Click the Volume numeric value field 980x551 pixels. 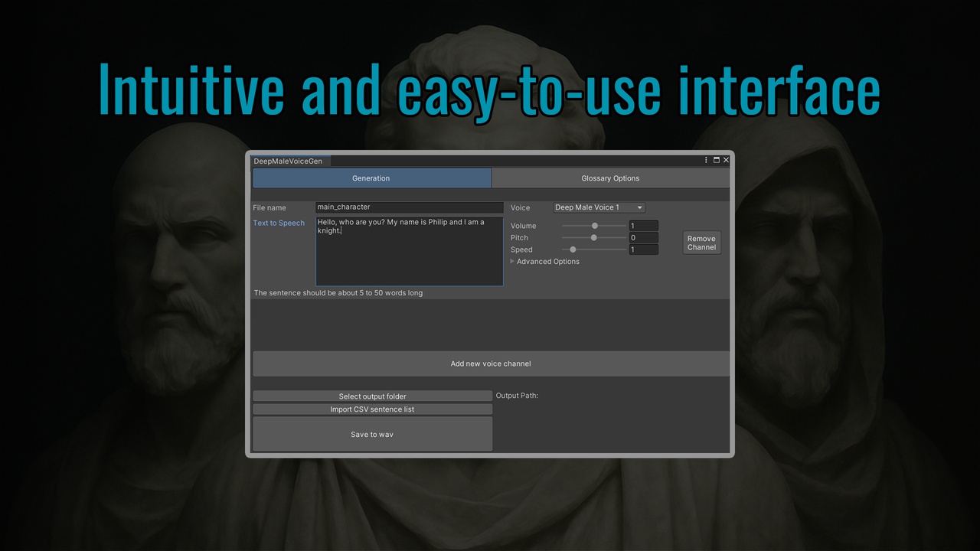click(643, 226)
